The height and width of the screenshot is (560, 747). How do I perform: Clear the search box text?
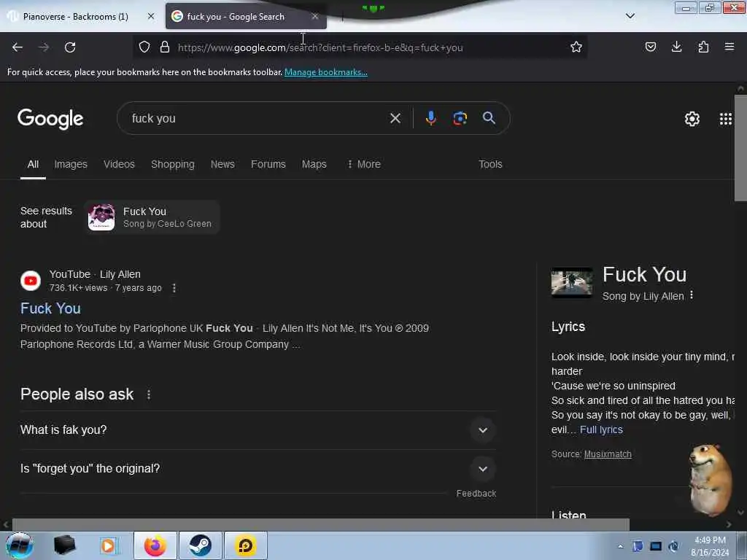(395, 118)
